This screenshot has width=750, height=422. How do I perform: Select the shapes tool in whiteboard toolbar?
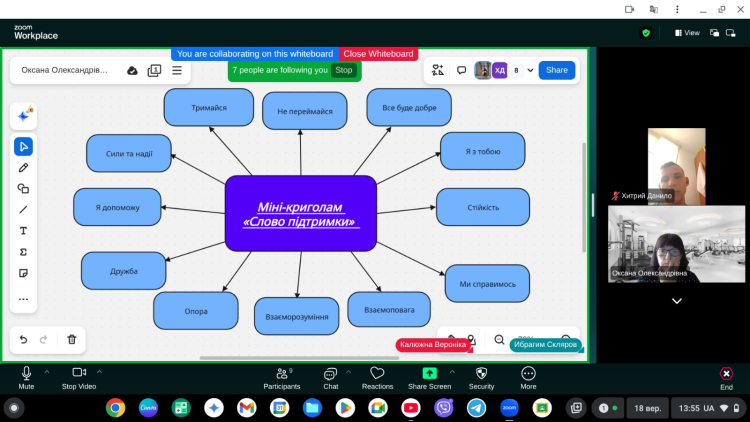[x=24, y=189]
